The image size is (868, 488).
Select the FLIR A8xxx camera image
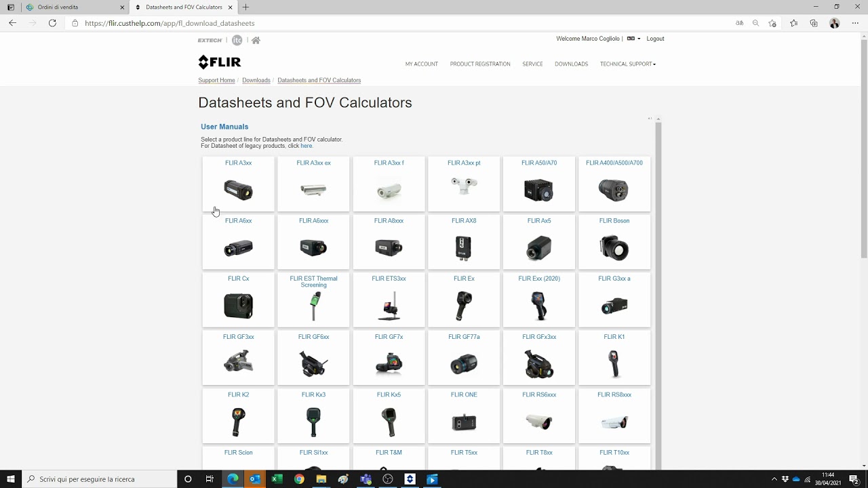pyautogui.click(x=389, y=248)
